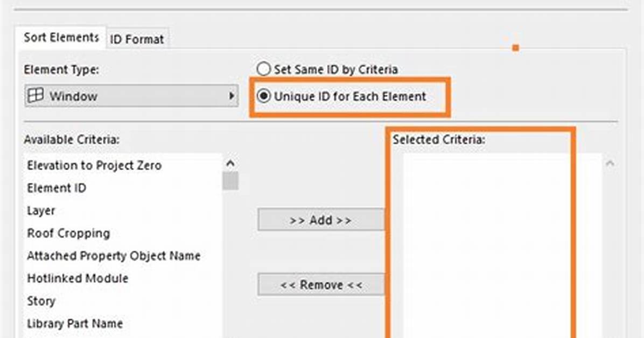Viewport: 644px width, 338px height.
Task: Open the Element Type dropdown arrow
Action: coord(231,96)
